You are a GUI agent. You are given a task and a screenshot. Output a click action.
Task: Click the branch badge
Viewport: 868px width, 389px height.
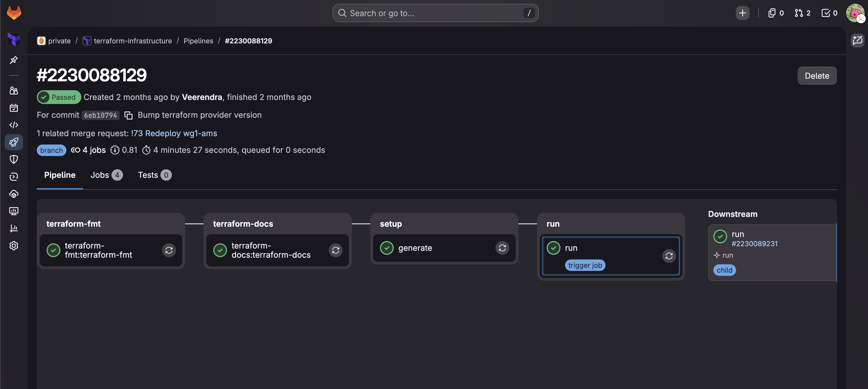pos(51,150)
